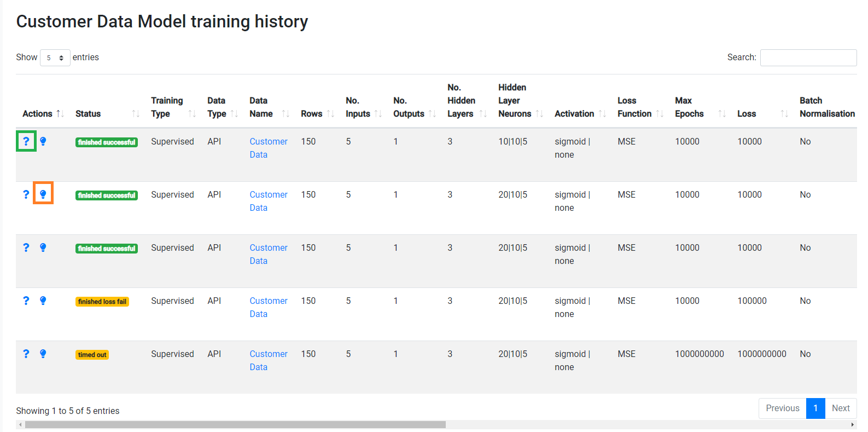This screenshot has width=868, height=432.
Task: Click the lightbulb icon in the first row
Action: [x=43, y=141]
